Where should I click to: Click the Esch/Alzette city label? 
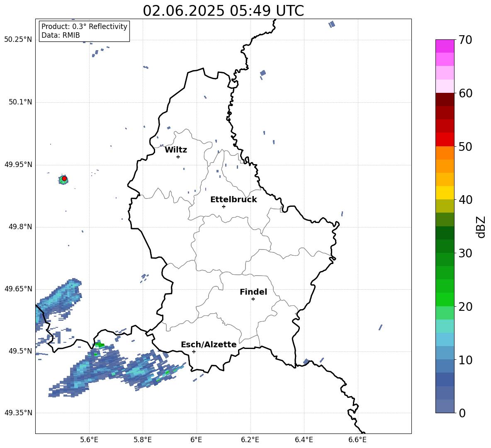coord(209,345)
